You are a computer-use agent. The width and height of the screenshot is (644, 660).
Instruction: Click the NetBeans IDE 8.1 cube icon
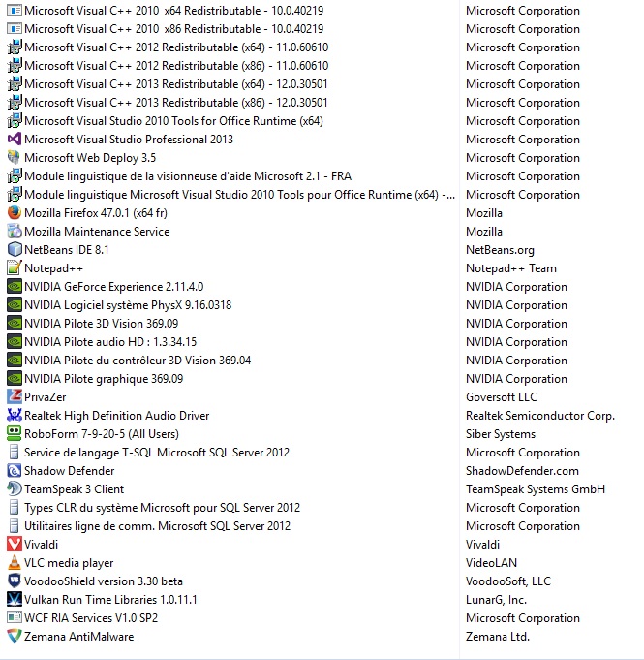coord(15,250)
